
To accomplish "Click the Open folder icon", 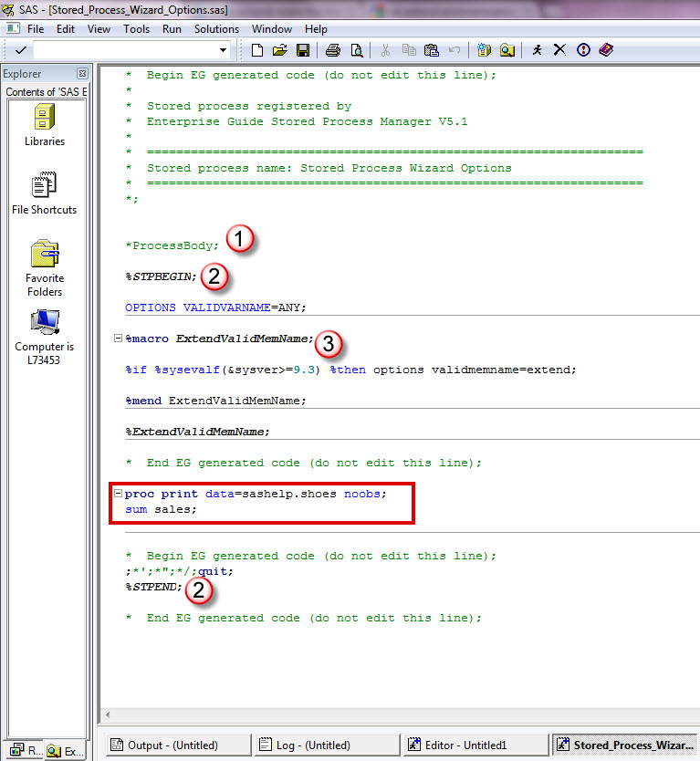I will pos(280,50).
